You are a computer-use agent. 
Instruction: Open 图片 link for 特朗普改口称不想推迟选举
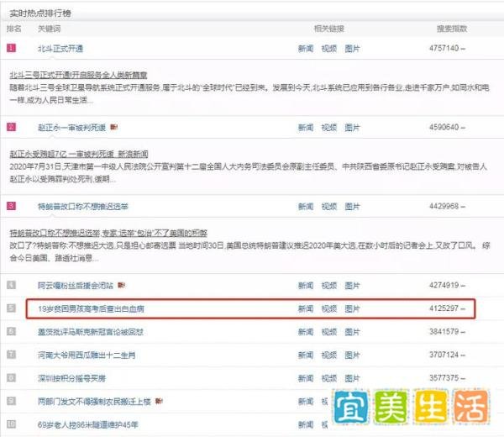pyautogui.click(x=352, y=207)
